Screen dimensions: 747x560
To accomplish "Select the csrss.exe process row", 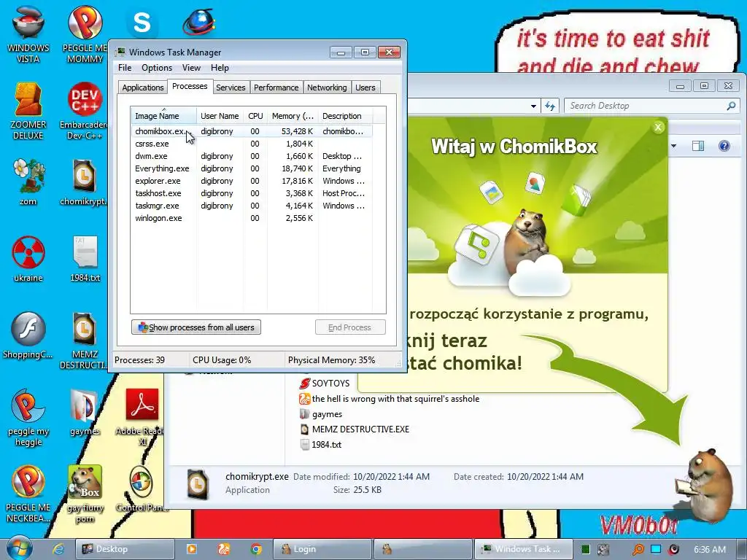I will tap(252, 144).
